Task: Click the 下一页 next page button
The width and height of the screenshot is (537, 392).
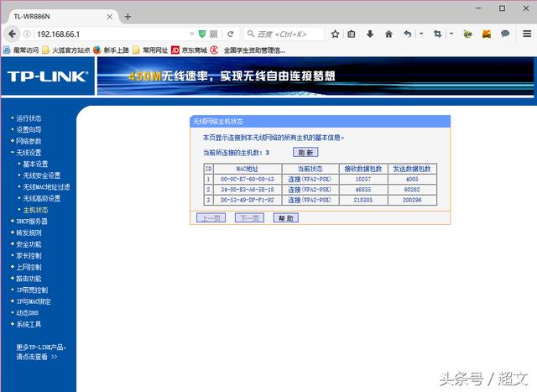Action: click(249, 218)
